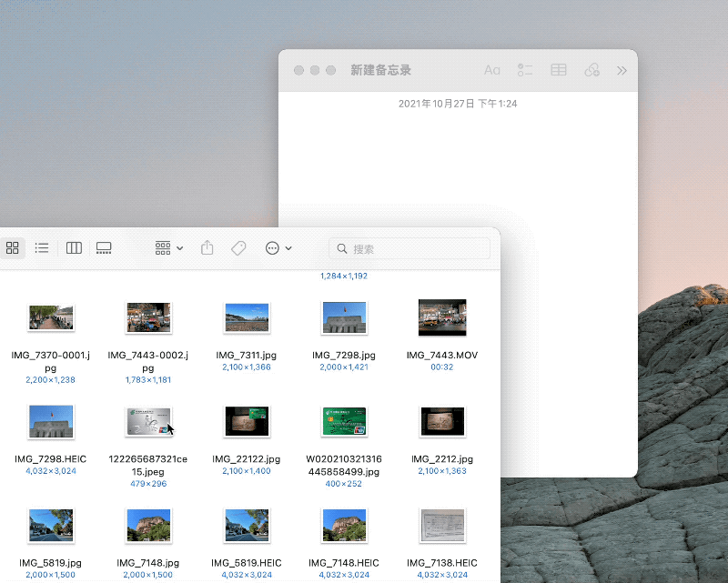Expand the Notes toolbar overflow chevrons
Image resolution: width=728 pixels, height=583 pixels.
[x=622, y=71]
